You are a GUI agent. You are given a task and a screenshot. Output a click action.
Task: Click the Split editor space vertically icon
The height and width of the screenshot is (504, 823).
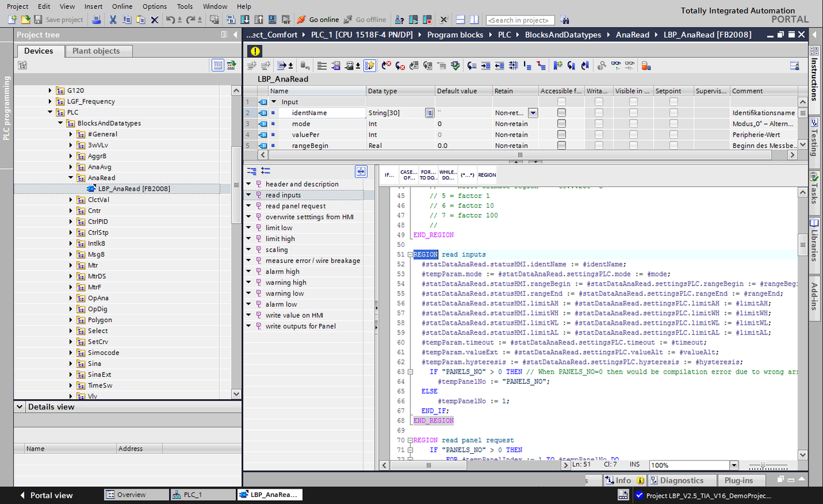(474, 20)
